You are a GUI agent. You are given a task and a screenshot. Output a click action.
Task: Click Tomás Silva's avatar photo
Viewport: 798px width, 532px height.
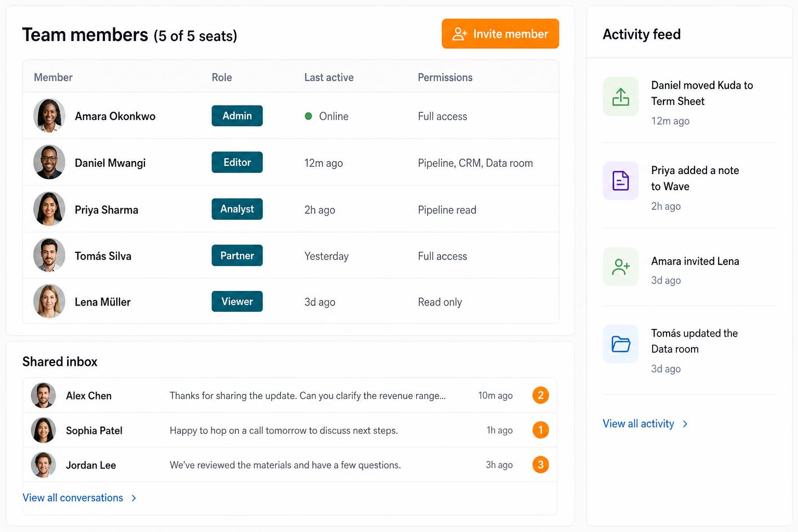pos(49,255)
